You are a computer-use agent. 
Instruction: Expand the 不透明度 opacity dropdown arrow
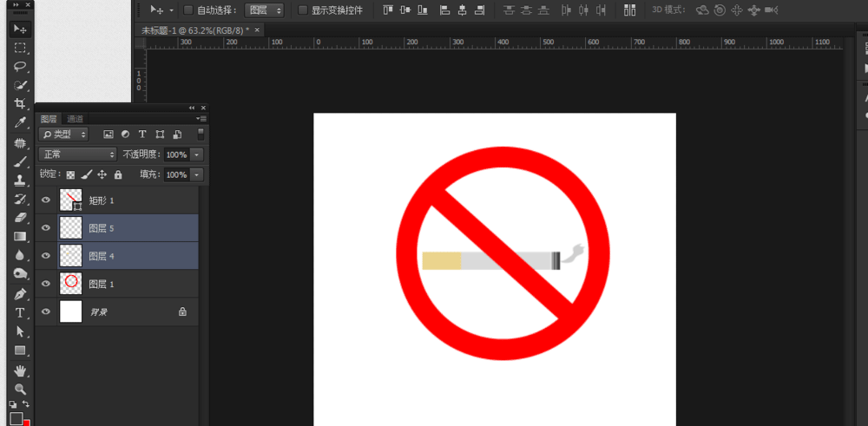point(197,154)
